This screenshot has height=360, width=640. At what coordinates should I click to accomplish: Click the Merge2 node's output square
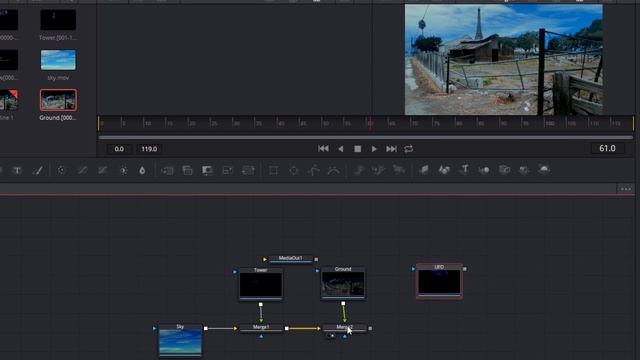click(370, 328)
